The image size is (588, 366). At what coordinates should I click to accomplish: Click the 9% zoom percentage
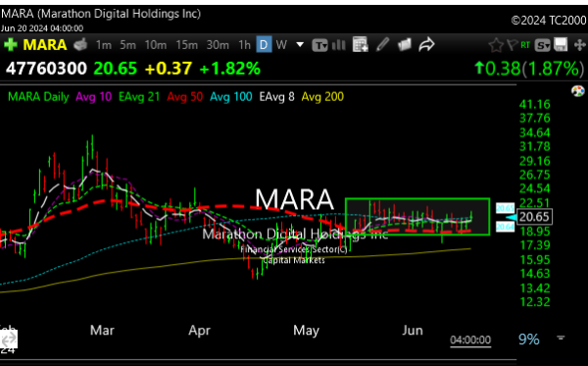pos(529,340)
